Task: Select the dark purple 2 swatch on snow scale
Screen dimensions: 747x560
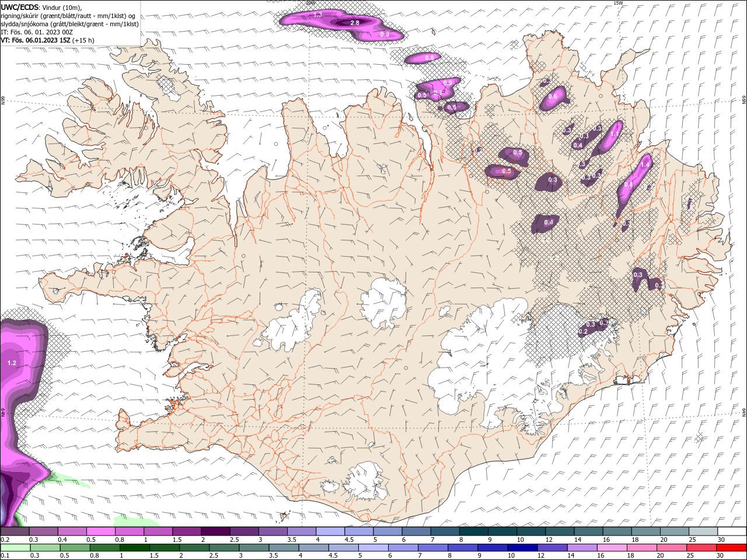Action: (x=215, y=531)
